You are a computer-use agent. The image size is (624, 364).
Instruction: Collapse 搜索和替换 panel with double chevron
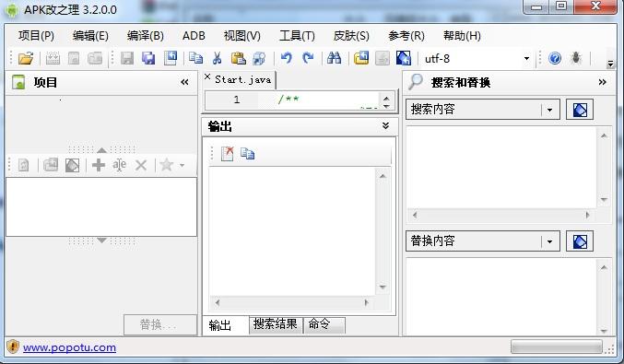(602, 82)
